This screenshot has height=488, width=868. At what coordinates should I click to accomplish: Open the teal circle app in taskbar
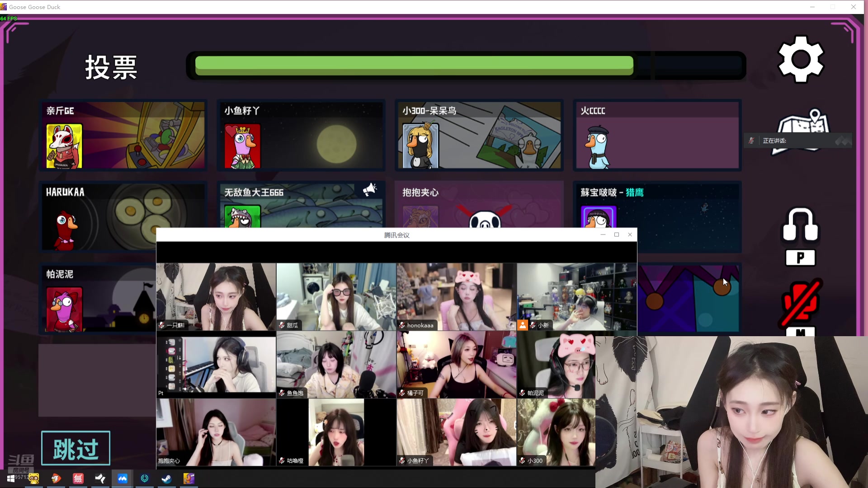pos(145,479)
